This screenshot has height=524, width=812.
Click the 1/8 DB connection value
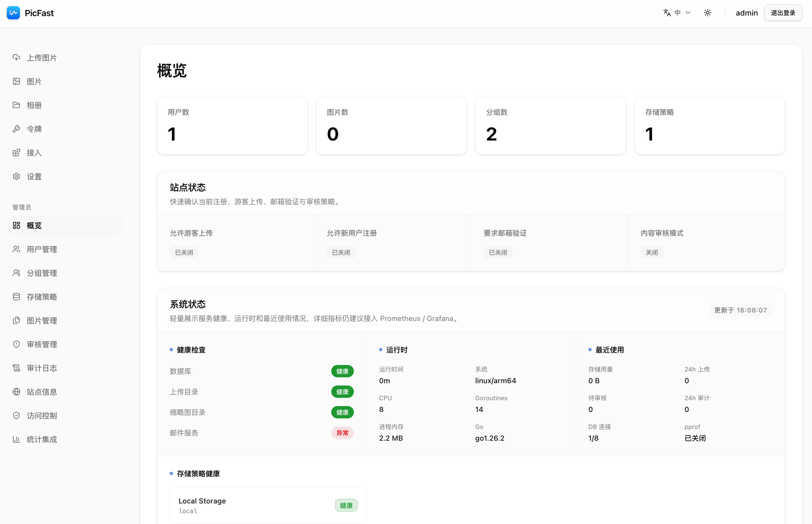tap(593, 438)
